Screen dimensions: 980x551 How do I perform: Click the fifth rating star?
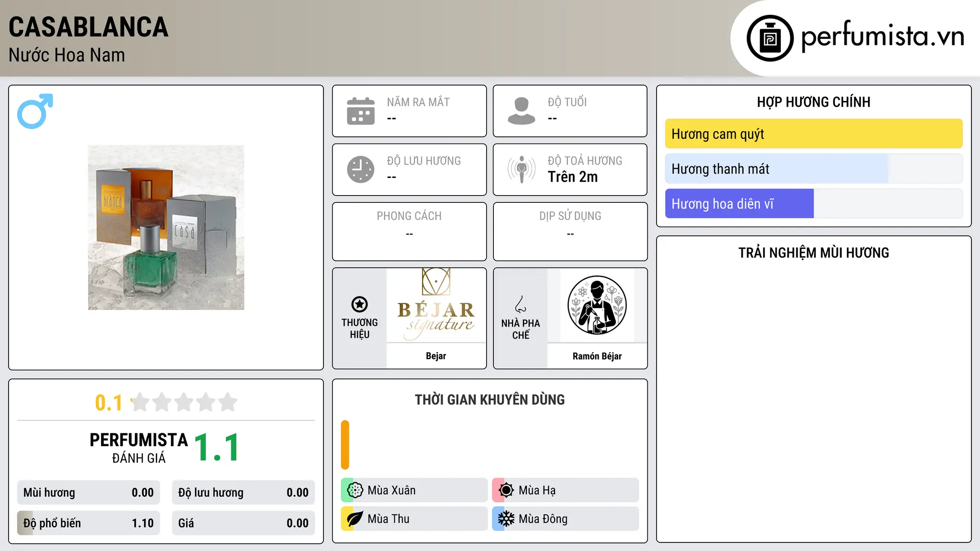228,402
